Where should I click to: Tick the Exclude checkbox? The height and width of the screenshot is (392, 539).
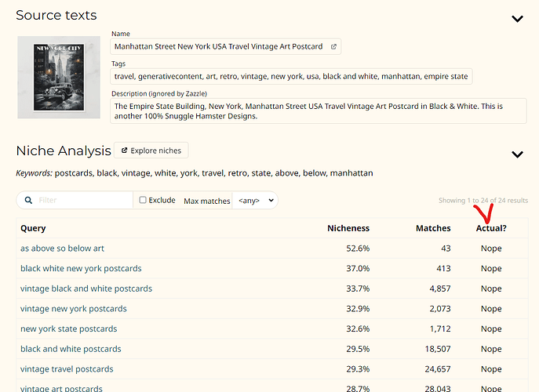[x=143, y=200]
